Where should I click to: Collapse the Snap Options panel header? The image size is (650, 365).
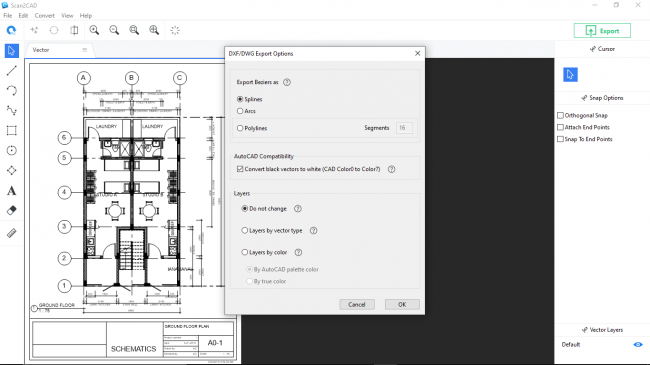(602, 98)
